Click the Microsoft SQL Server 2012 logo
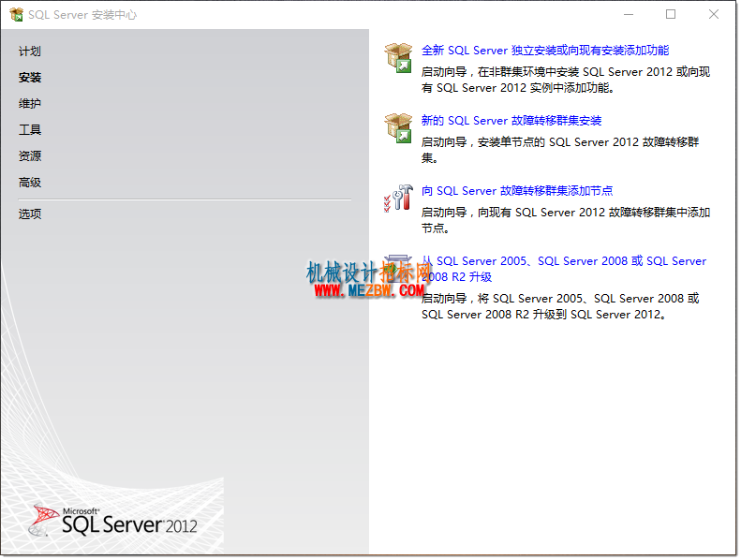741x560 pixels. point(113,521)
